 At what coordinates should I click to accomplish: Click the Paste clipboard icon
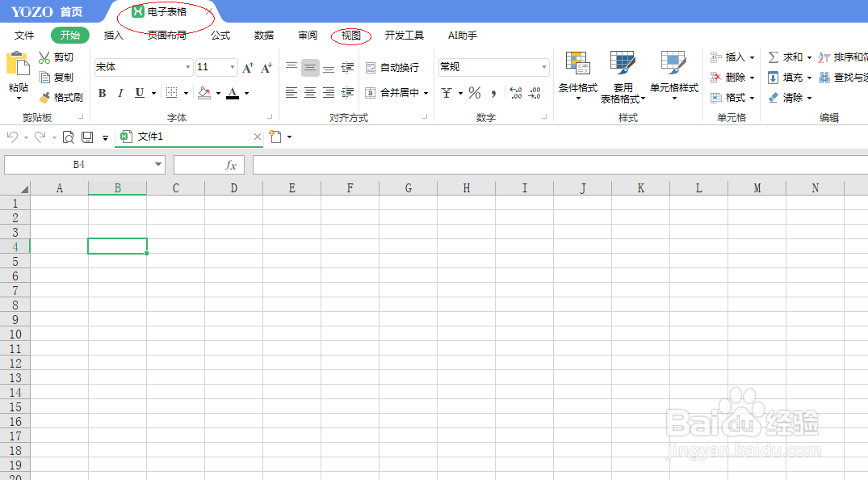point(18,64)
